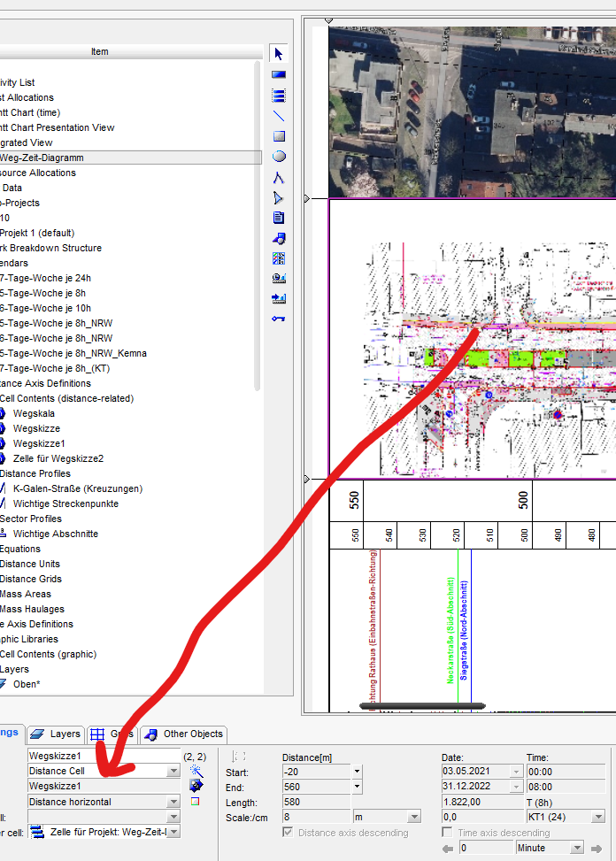This screenshot has height=861, width=616.
Task: Click the Scale/cm value field
Action: [315, 816]
